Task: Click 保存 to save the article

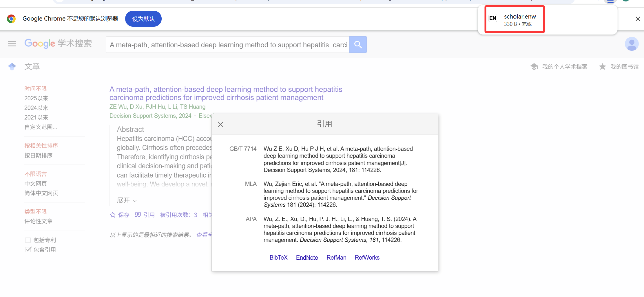Action: [x=124, y=215]
